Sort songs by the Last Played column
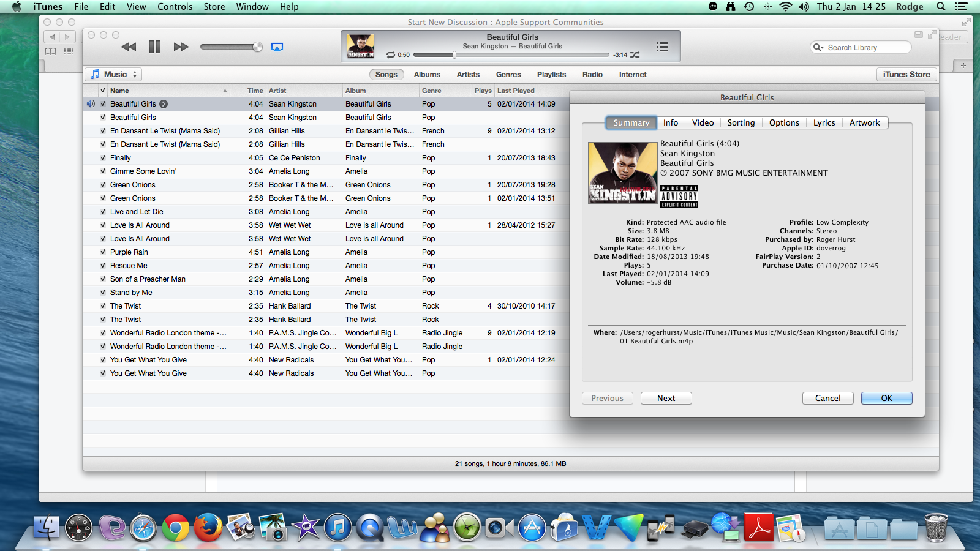Viewport: 980px width, 551px height. [527, 91]
